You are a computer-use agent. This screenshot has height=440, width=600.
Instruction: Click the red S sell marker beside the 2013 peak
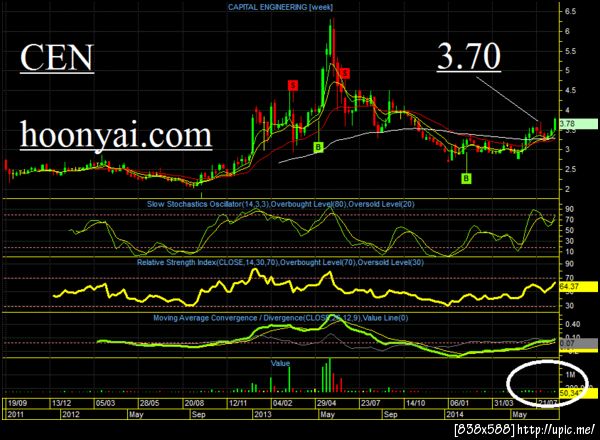(x=345, y=73)
